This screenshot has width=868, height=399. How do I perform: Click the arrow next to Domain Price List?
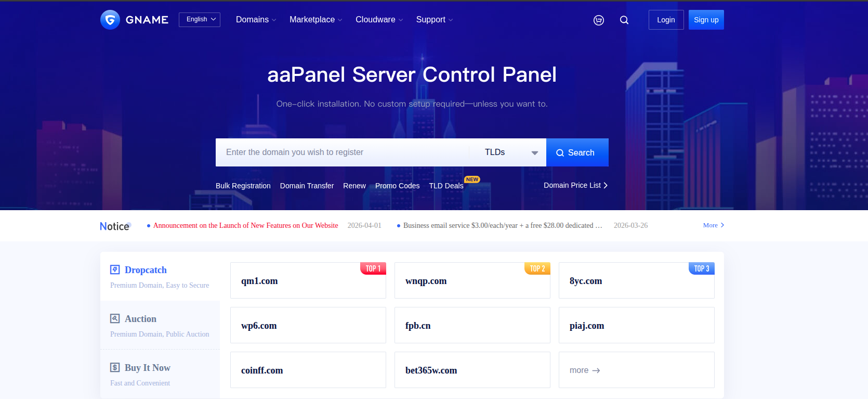(606, 186)
